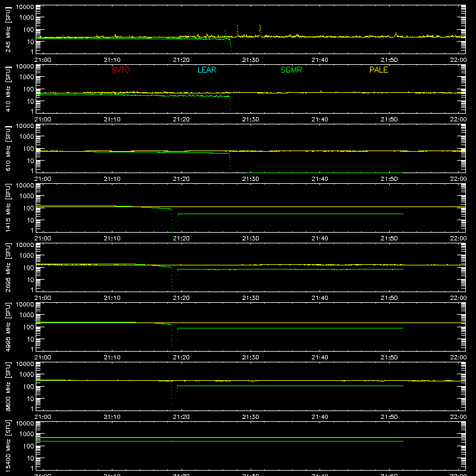Click the 21:20 time tick of 1415 MHz plot
This screenshot has width=476, height=476.
(x=181, y=239)
